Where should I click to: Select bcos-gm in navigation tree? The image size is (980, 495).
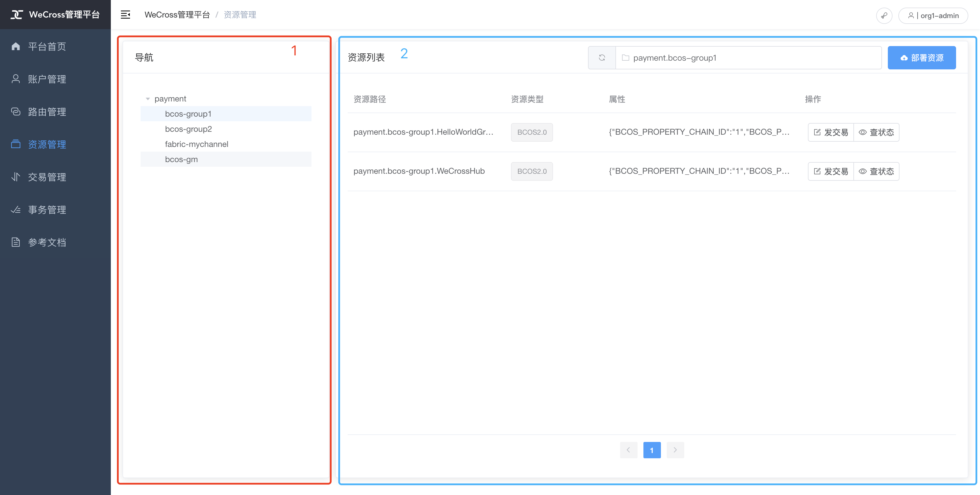point(226,159)
